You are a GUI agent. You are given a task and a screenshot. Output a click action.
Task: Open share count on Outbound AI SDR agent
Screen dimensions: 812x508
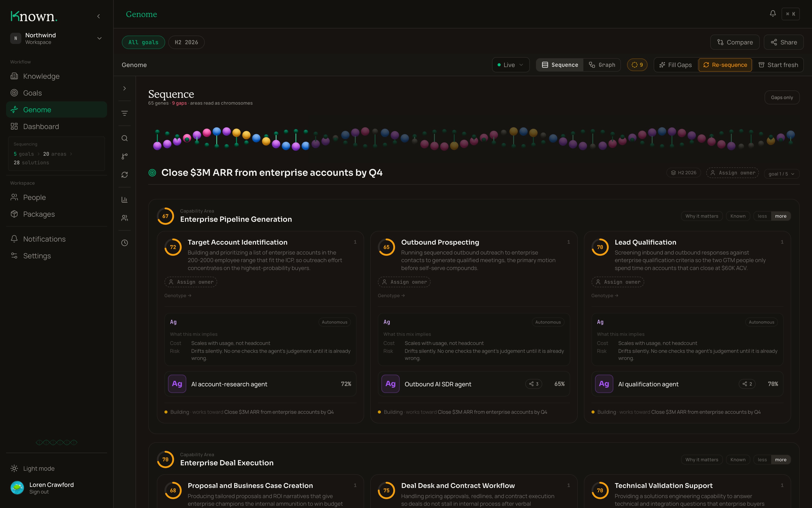click(x=534, y=384)
